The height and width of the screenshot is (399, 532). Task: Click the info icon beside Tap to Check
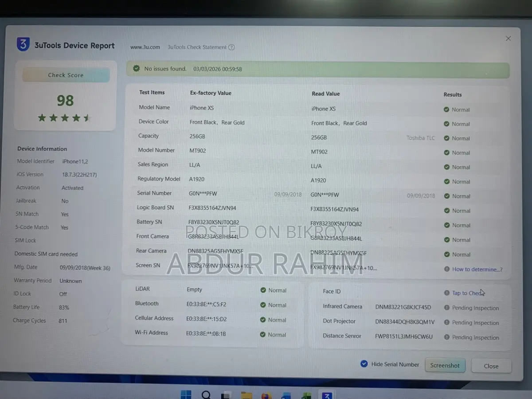[x=447, y=293]
